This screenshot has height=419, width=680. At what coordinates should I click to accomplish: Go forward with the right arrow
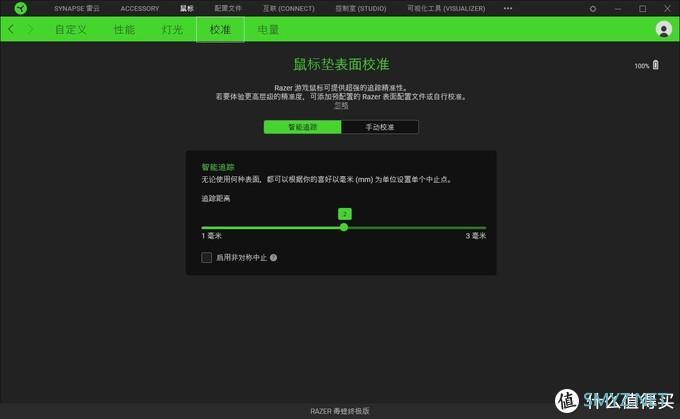pyautogui.click(x=30, y=29)
